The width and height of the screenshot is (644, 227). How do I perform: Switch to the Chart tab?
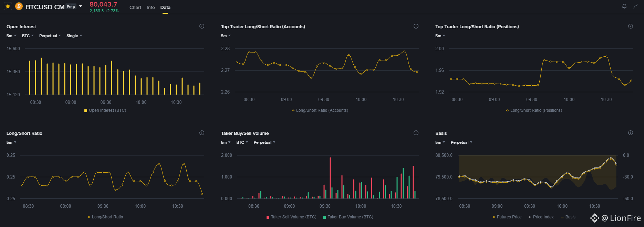135,7
